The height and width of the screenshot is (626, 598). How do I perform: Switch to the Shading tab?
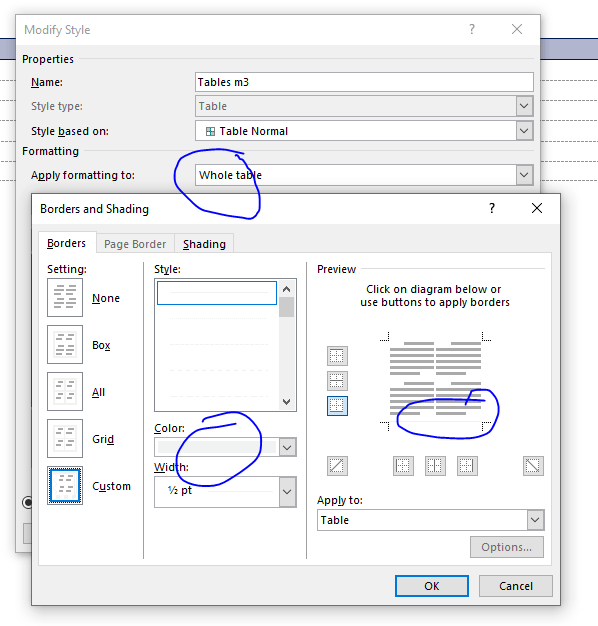click(x=204, y=244)
